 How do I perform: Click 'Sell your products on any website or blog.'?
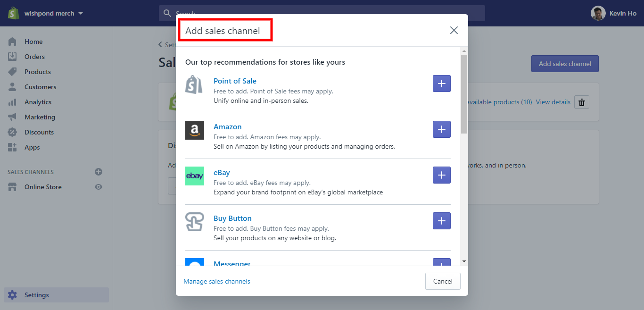(x=275, y=238)
